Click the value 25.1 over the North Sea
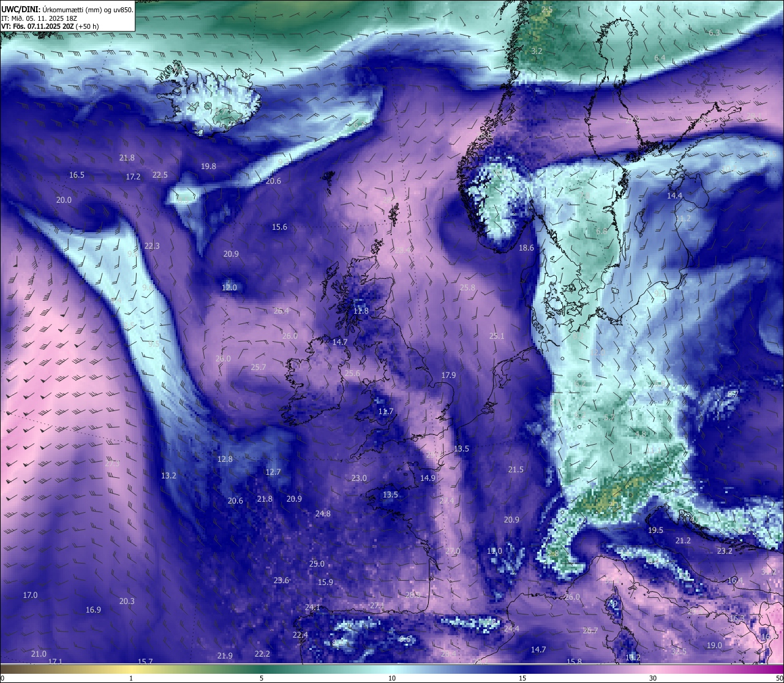The width and height of the screenshot is (784, 683). click(497, 336)
